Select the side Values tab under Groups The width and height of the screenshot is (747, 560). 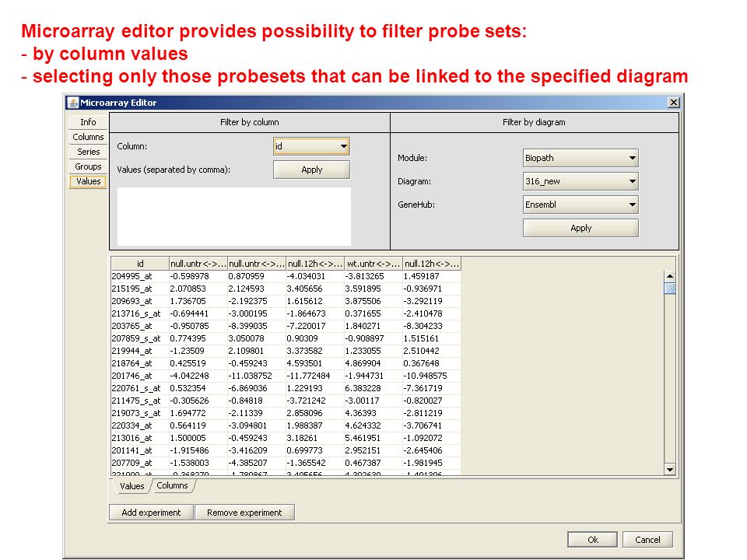click(x=88, y=181)
